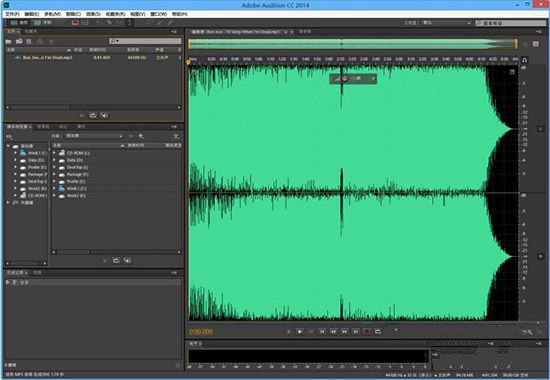This screenshot has height=380, width=550.
Task: Switch to Multitrack view button
Action: (x=42, y=22)
